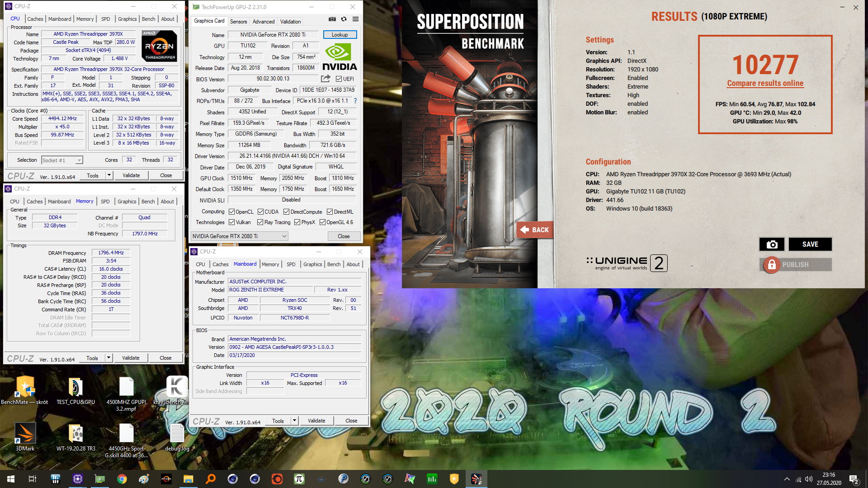Viewport: 868px width, 488px height.
Task: Open the GPU selector dropdown in GPU-Z
Action: click(x=239, y=236)
